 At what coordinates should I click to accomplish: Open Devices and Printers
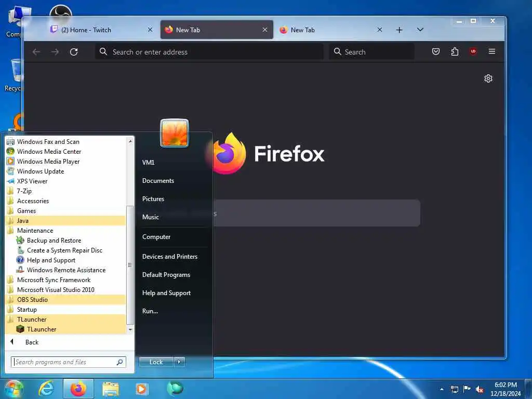click(170, 257)
